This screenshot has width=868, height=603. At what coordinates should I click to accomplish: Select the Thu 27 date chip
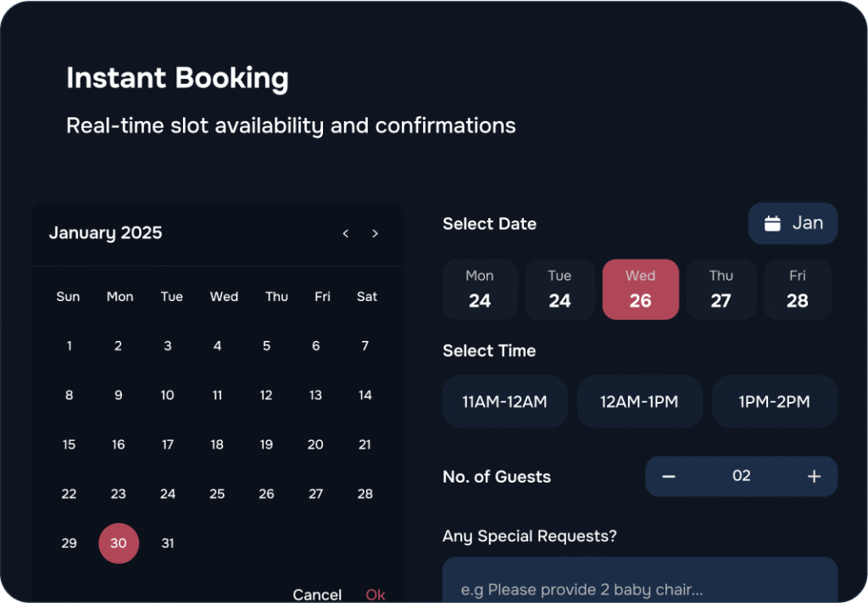point(721,289)
